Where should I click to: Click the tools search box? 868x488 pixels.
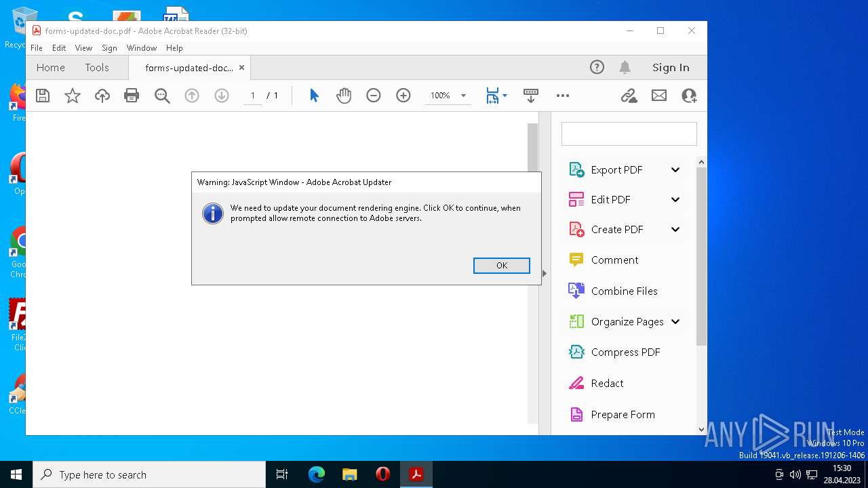(629, 134)
